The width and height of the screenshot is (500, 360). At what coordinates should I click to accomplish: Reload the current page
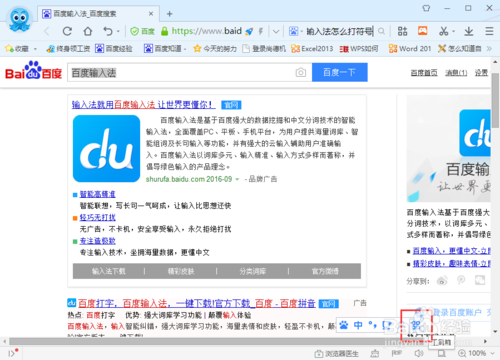pos(67,31)
